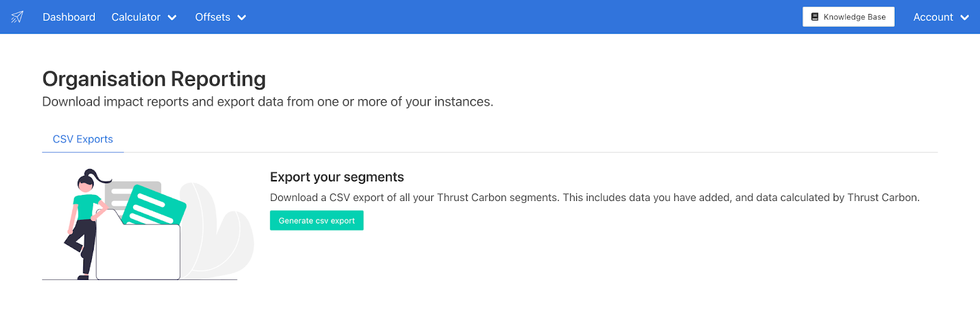Click the Download impact reports subtitle text
980x326 pixels.
(x=267, y=102)
